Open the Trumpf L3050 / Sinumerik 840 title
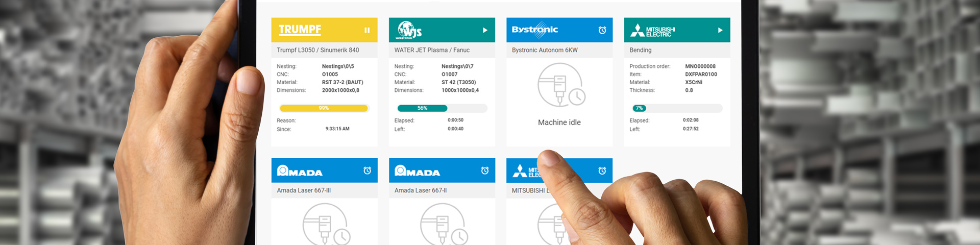 click(318, 50)
